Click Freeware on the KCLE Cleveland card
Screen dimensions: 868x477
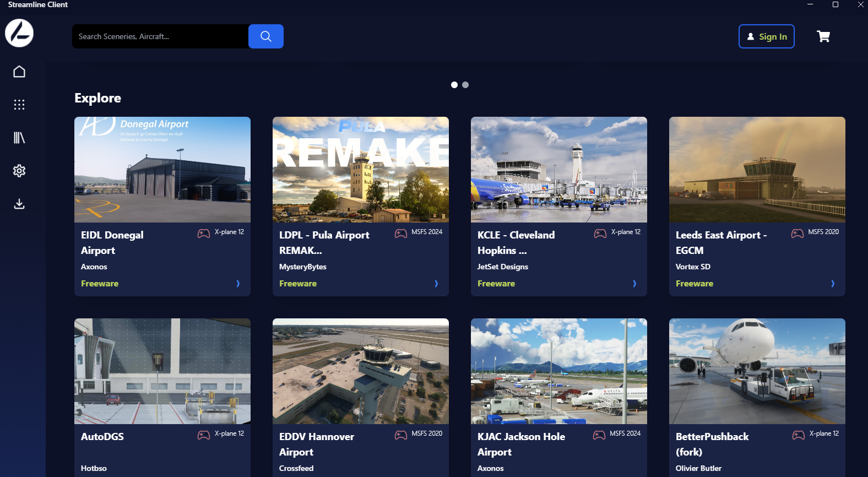pos(496,284)
